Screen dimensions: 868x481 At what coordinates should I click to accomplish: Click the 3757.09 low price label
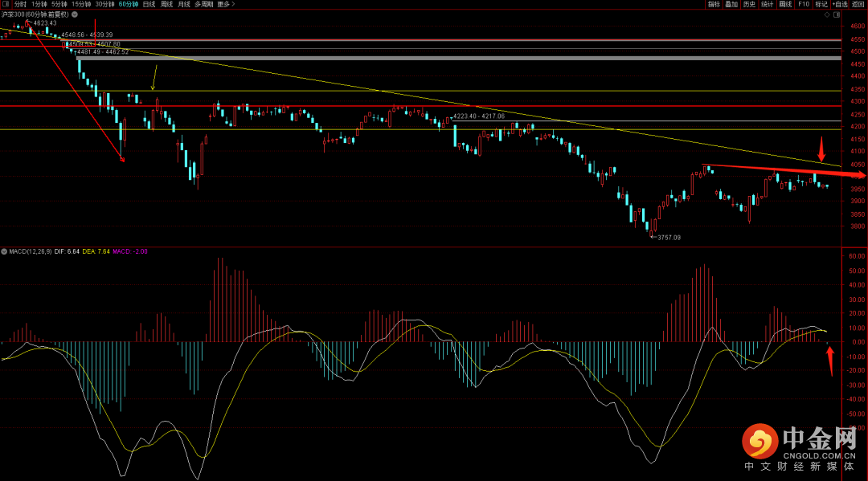pos(669,238)
